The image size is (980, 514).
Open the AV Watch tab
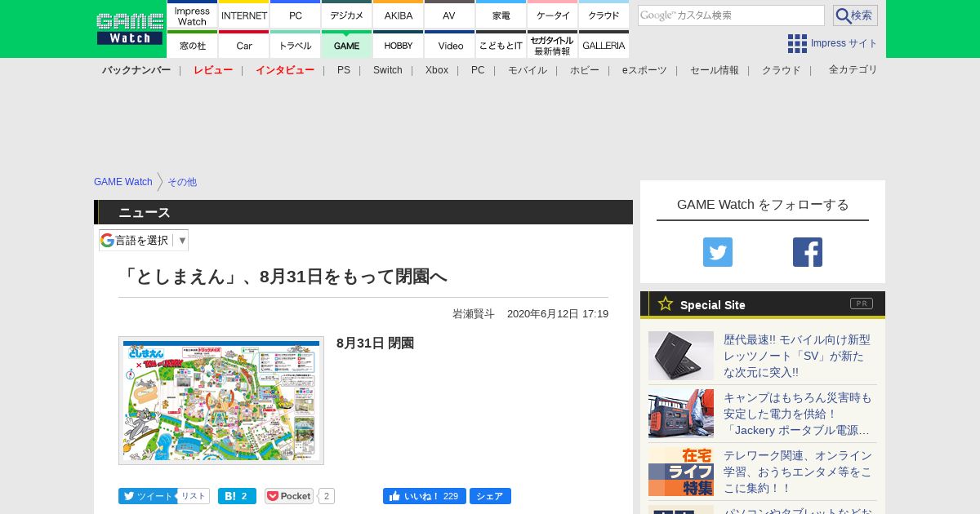[449, 15]
